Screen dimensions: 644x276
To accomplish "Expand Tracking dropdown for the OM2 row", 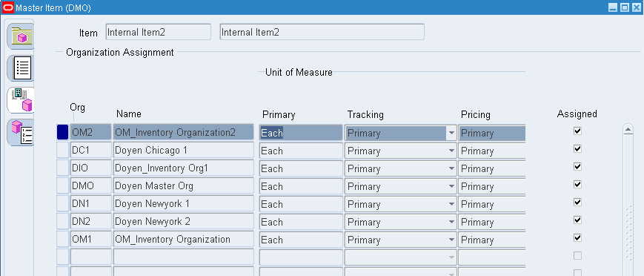I will point(452,133).
